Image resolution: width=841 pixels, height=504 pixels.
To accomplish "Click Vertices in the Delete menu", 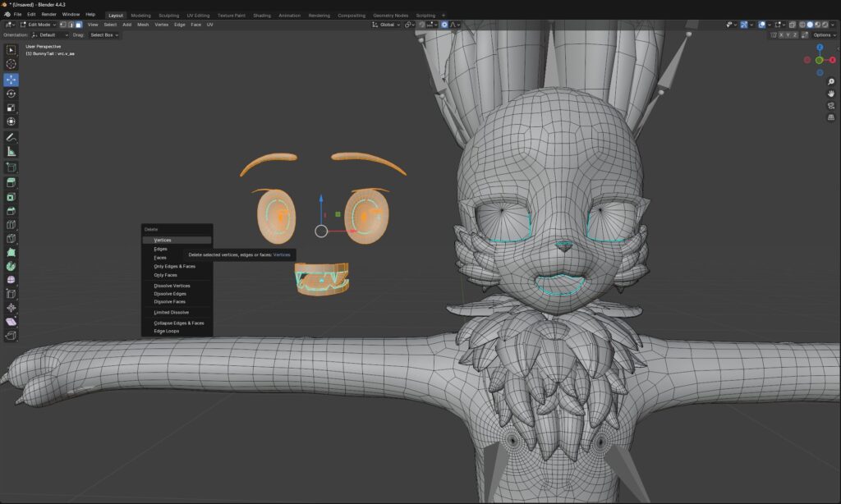I will click(x=163, y=241).
